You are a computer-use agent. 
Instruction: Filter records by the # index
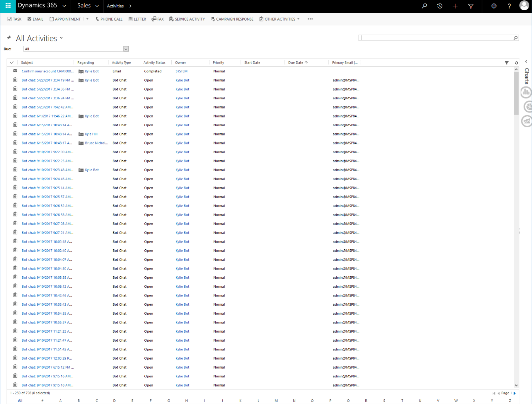[42, 400]
